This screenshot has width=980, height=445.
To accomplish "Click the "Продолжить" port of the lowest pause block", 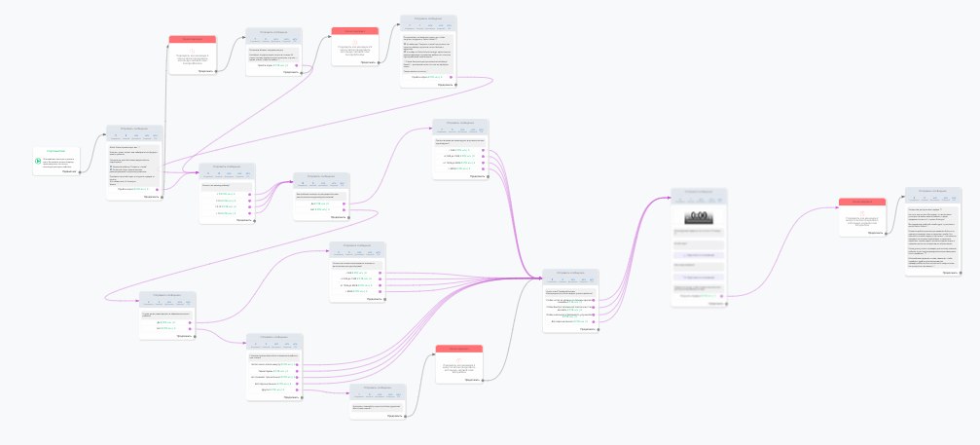I will [x=485, y=380].
